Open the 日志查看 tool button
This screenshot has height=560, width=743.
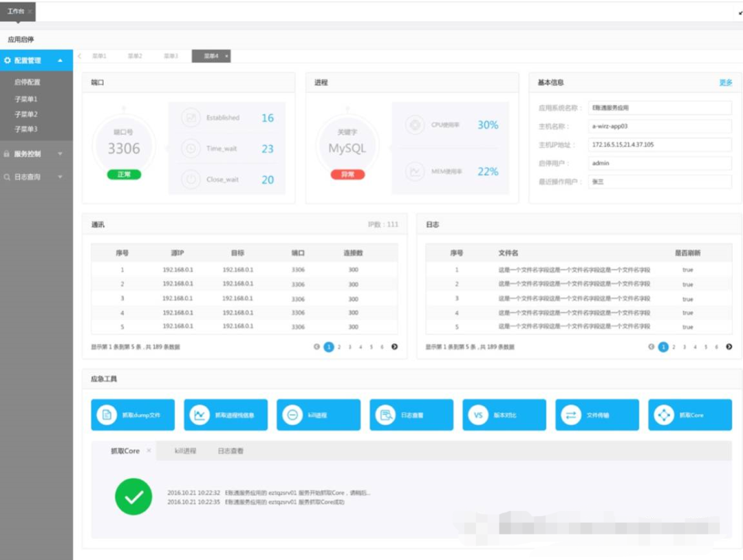click(411, 415)
